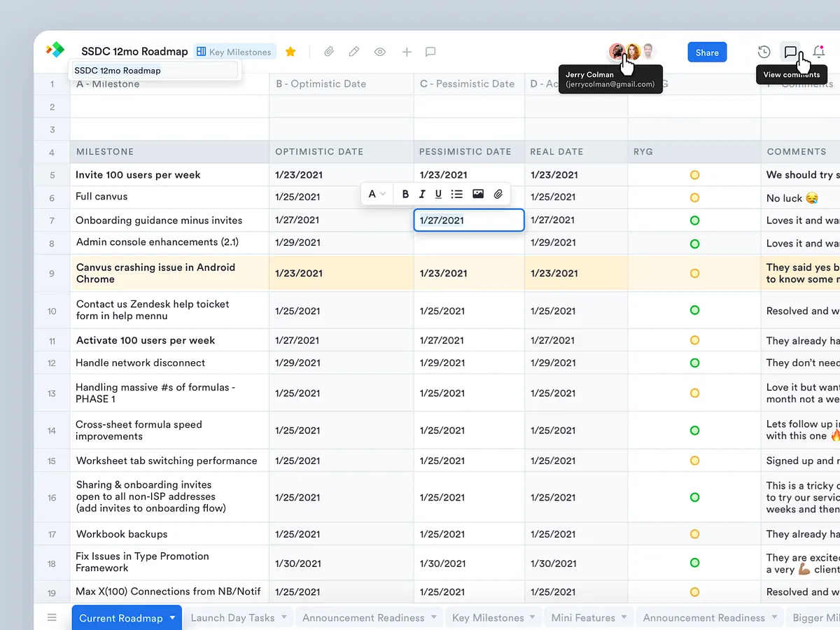Click the Key Milestones link beside the title

234,51
